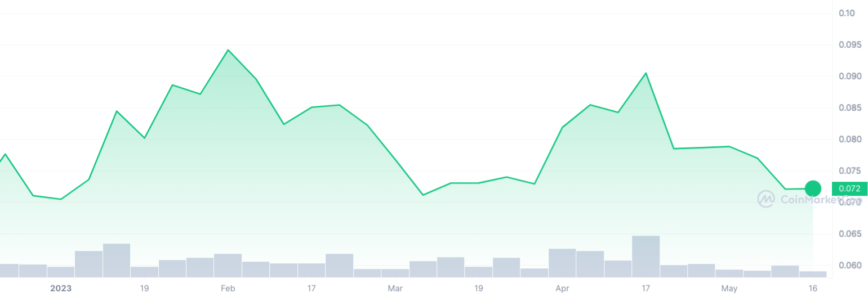Select the 2023 label on time axis
The height and width of the screenshot is (297, 868).
click(61, 289)
